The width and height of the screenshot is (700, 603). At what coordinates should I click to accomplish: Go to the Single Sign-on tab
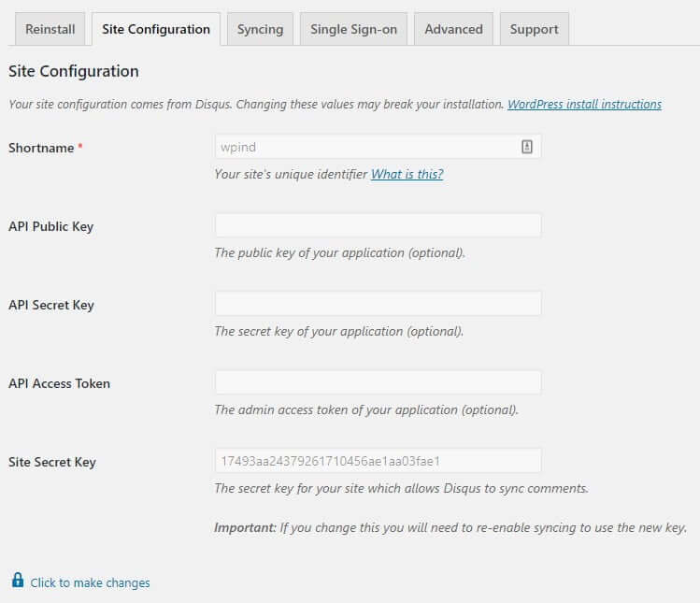coord(353,30)
